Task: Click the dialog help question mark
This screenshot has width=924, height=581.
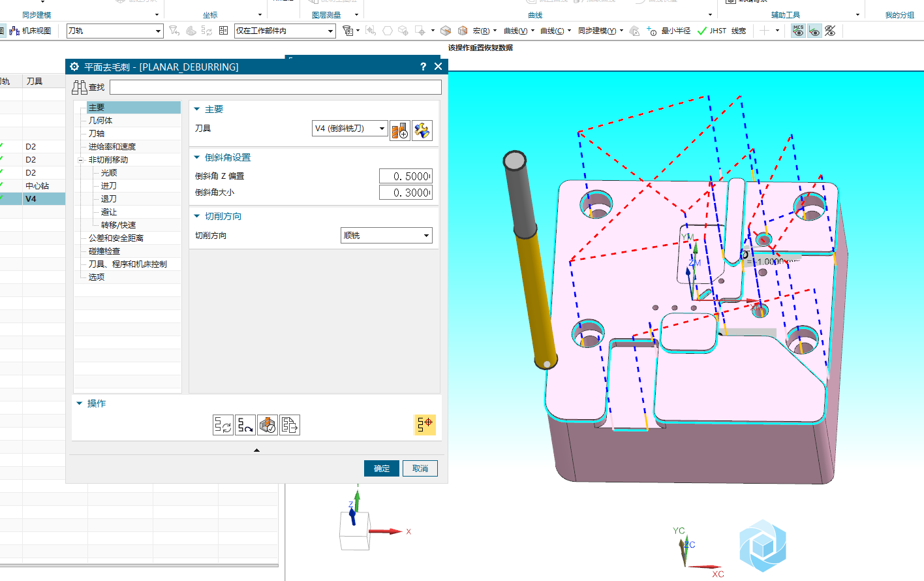Action: tap(423, 67)
